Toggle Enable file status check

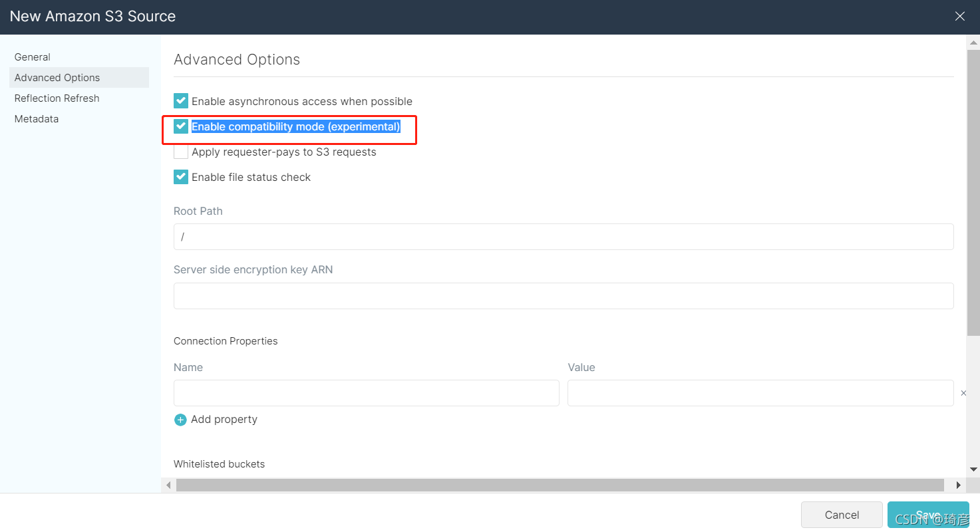pyautogui.click(x=181, y=177)
